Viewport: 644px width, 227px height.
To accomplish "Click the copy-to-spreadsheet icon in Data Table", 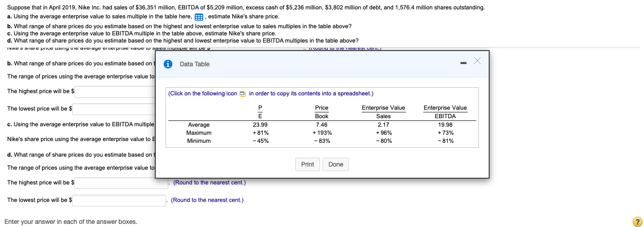I will [243, 94].
